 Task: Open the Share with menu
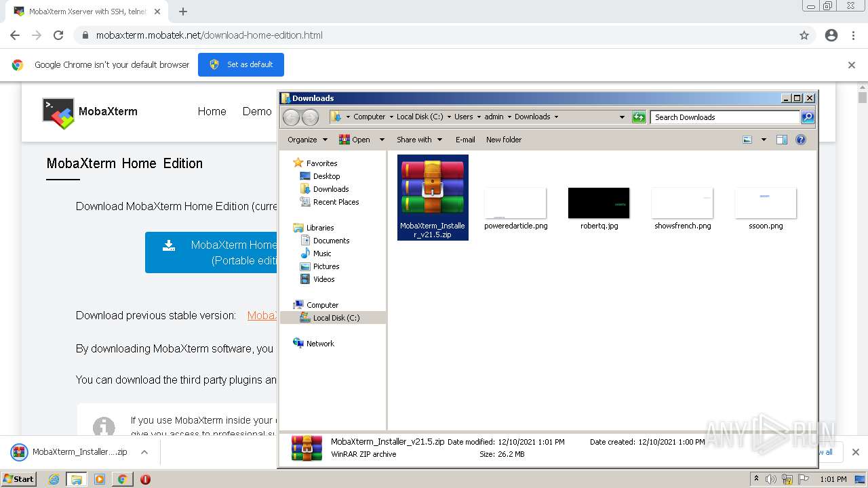coord(419,140)
